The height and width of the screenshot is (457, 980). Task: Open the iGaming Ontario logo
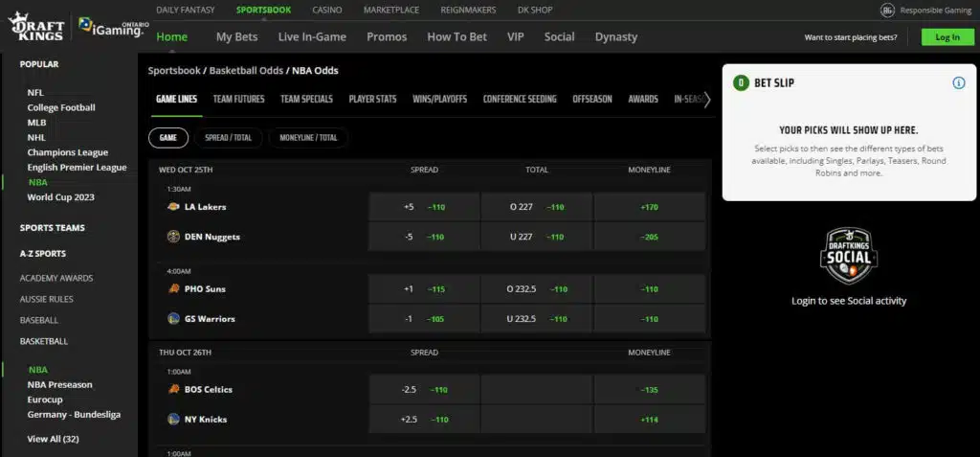tap(113, 27)
